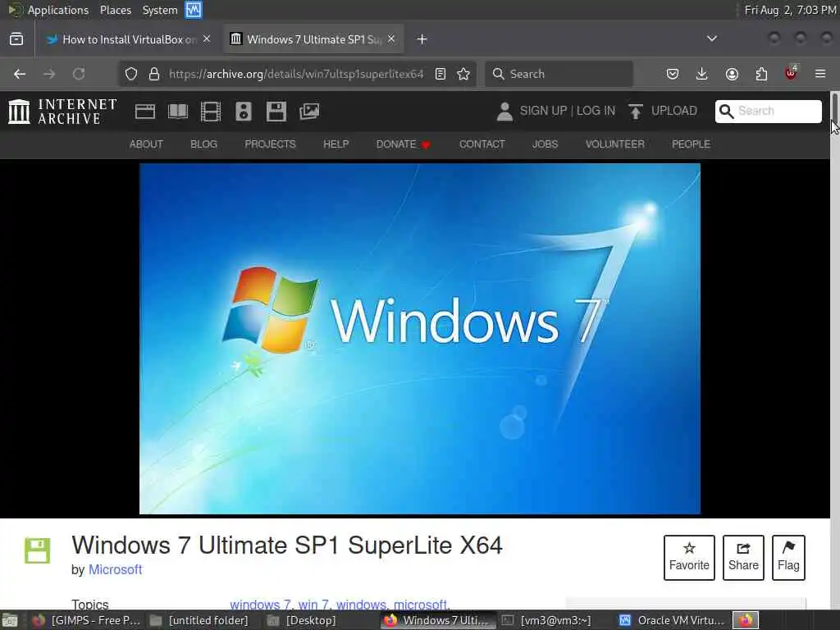Open the Firefox downloads icon
This screenshot has width=840, height=630.
(702, 74)
